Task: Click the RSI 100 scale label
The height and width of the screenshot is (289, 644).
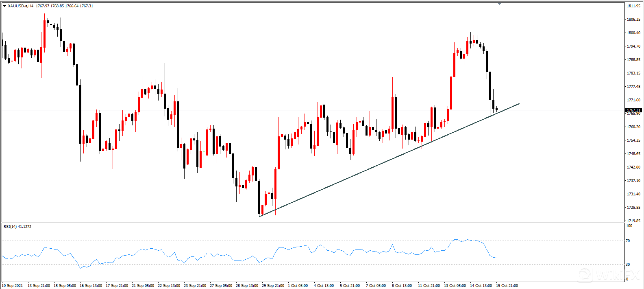Action: 629,226
